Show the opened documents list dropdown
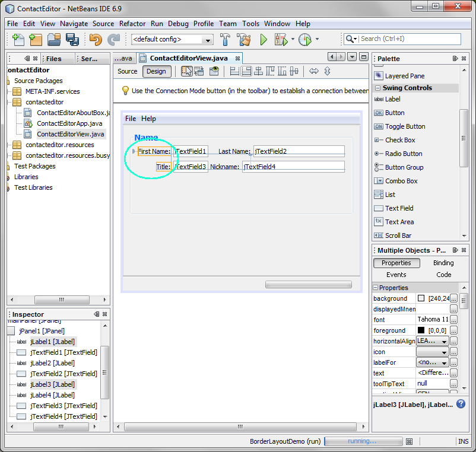Viewport: 476px width, 452px height. (352, 57)
